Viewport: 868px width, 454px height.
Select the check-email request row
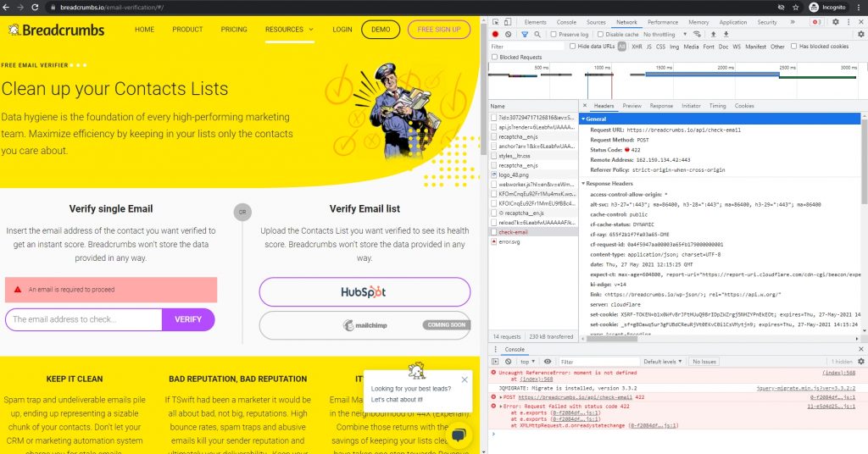click(533, 232)
